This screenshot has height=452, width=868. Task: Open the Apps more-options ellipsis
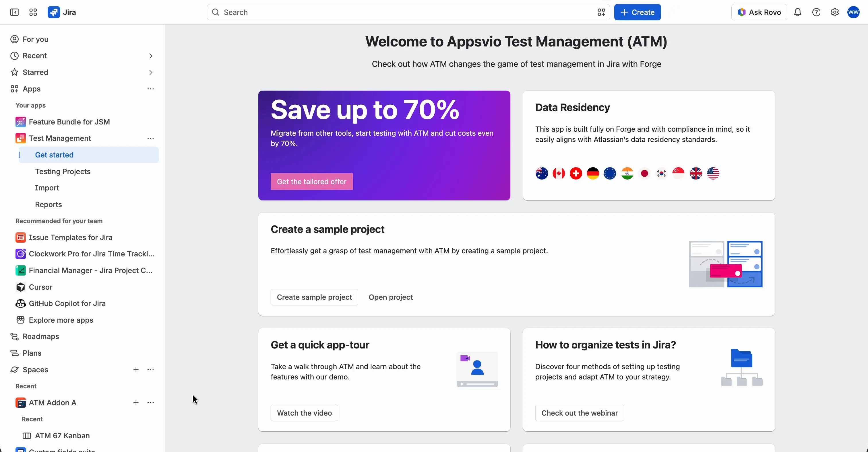tap(151, 89)
